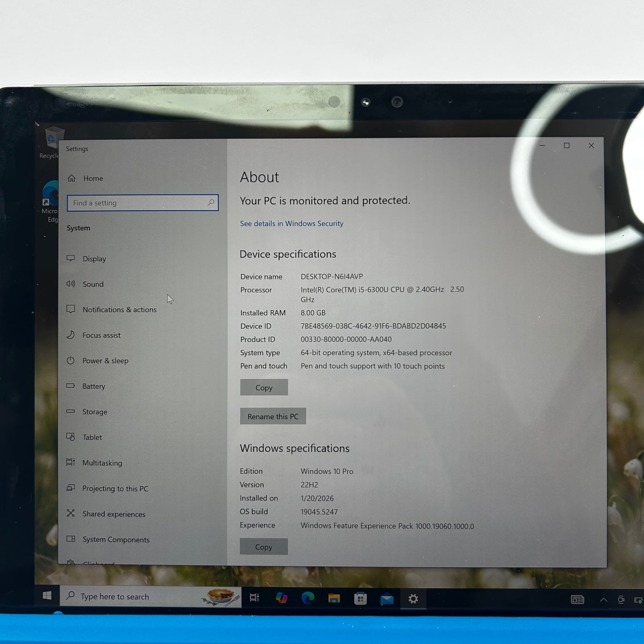644x644 pixels.
Task: Click the Find a setting search box
Action: (138, 203)
